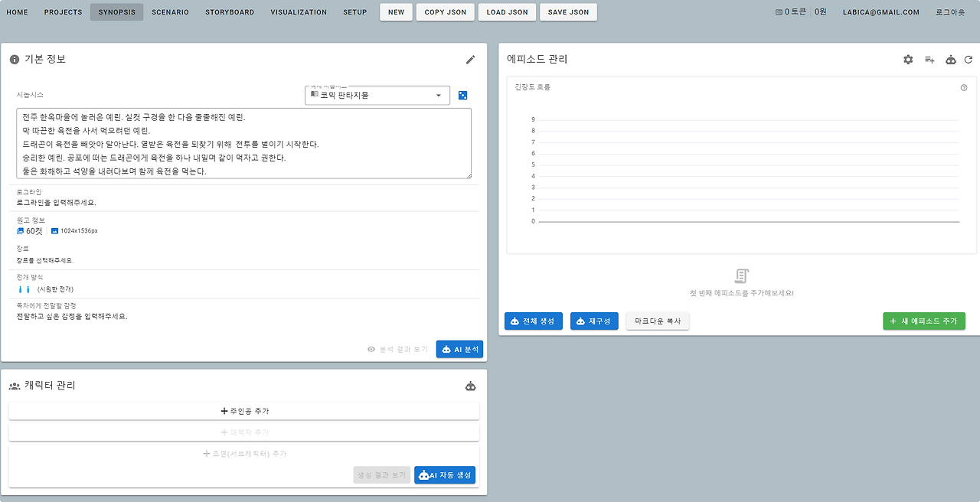Click the help question icon in 긴장도 흐름

click(x=964, y=88)
